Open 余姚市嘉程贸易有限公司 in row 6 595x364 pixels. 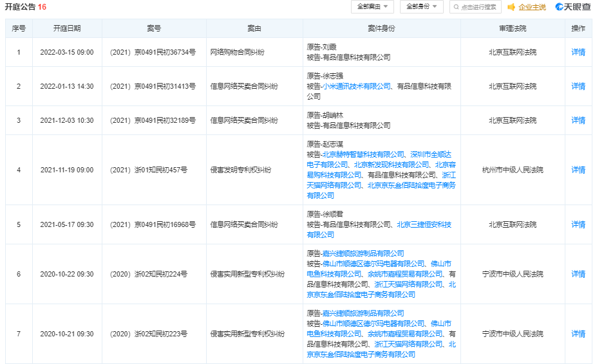405,274
